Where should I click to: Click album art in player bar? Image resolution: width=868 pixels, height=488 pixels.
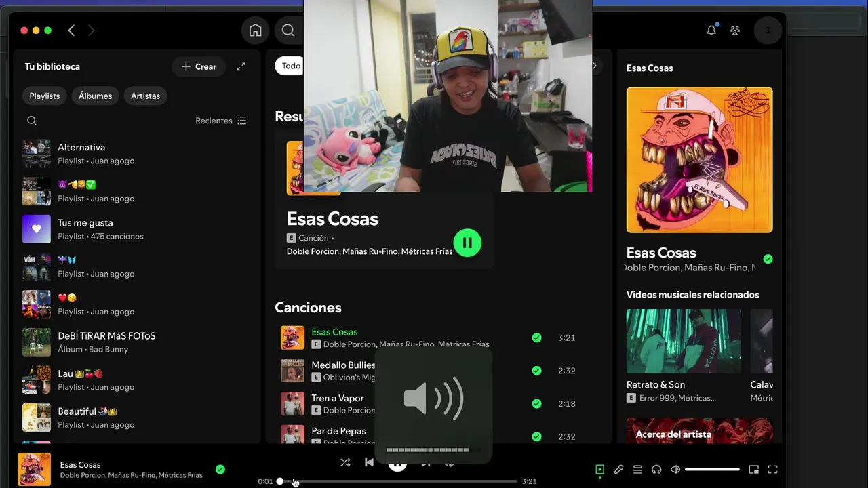point(34,469)
